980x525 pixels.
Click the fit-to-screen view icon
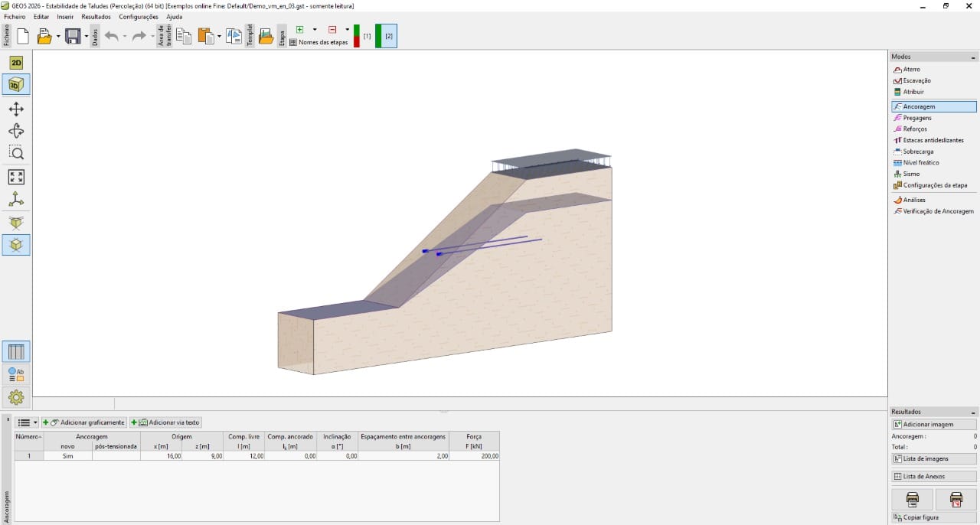point(15,176)
